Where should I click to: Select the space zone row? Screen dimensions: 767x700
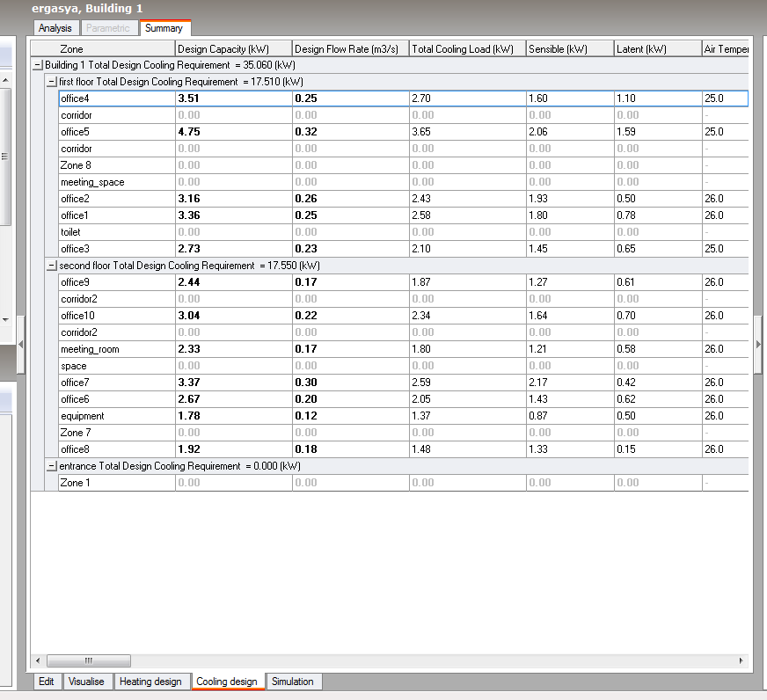[404, 366]
